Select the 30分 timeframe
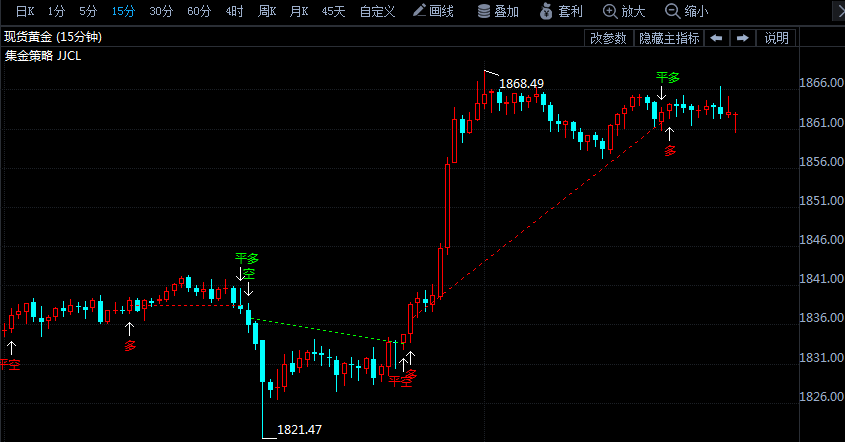845x442 pixels. point(161,11)
